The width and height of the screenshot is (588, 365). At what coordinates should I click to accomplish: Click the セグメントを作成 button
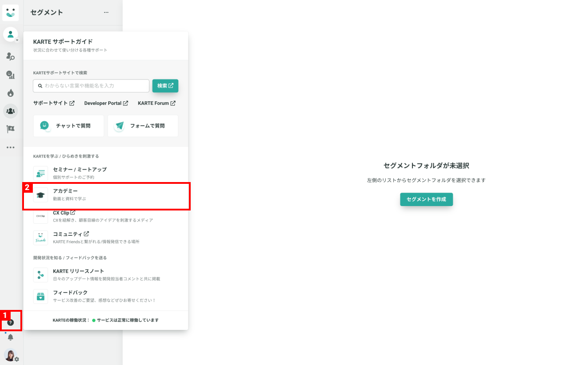tap(427, 199)
